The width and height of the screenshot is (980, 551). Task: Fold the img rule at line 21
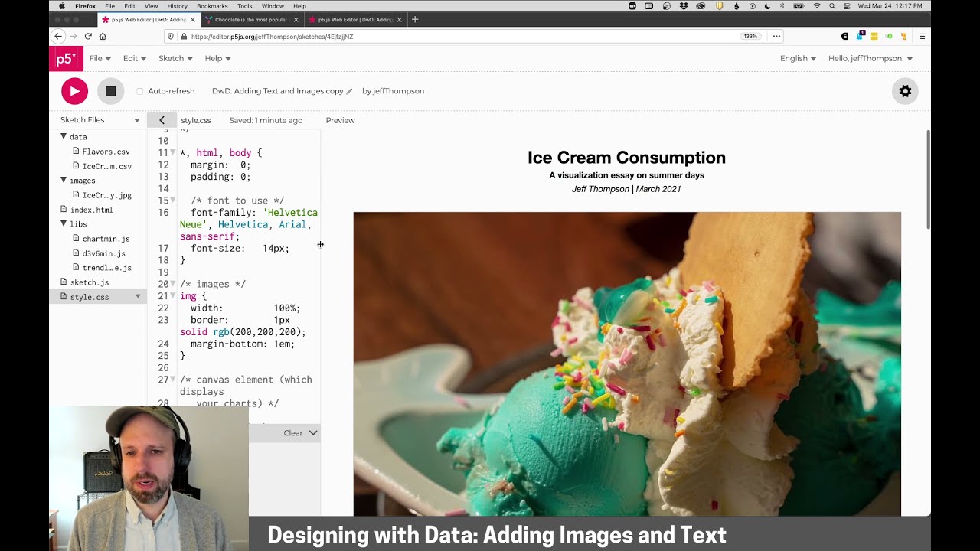pyautogui.click(x=173, y=296)
